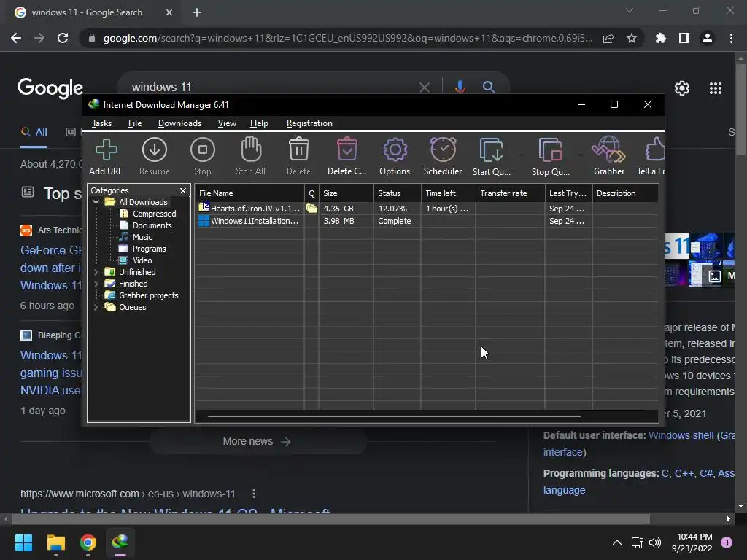Open the View menu

click(x=227, y=123)
